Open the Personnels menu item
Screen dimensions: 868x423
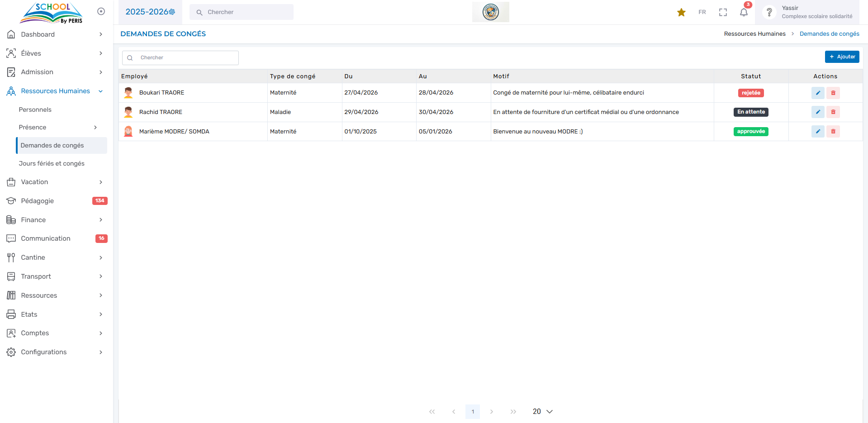coord(35,109)
